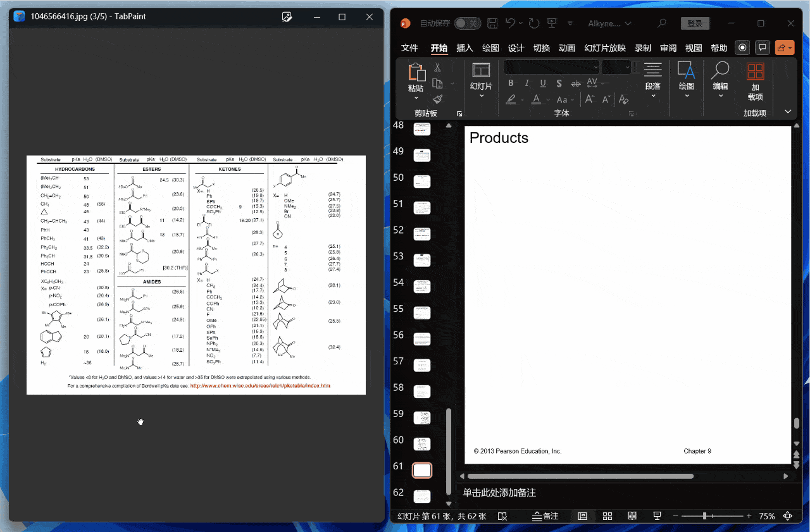The height and width of the screenshot is (532, 810).
Task: Click the 登录 sign-in button
Action: [x=695, y=23]
